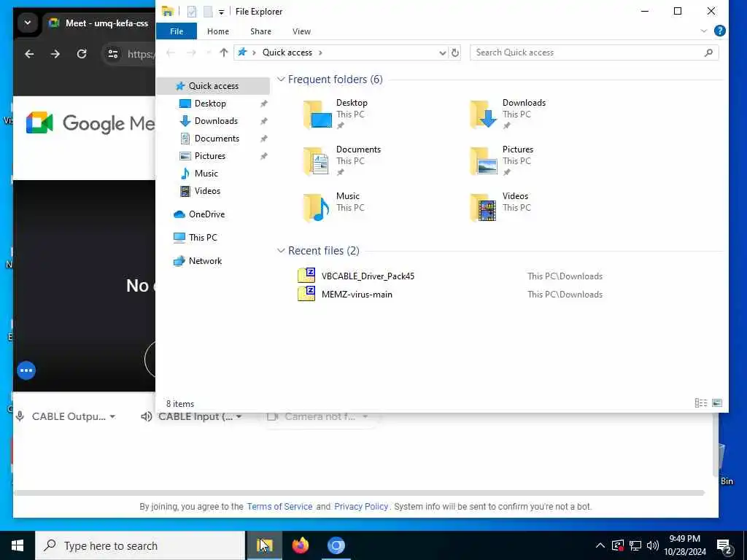Click the taskbar search box
The image size is (747, 560).
pyautogui.click(x=140, y=545)
